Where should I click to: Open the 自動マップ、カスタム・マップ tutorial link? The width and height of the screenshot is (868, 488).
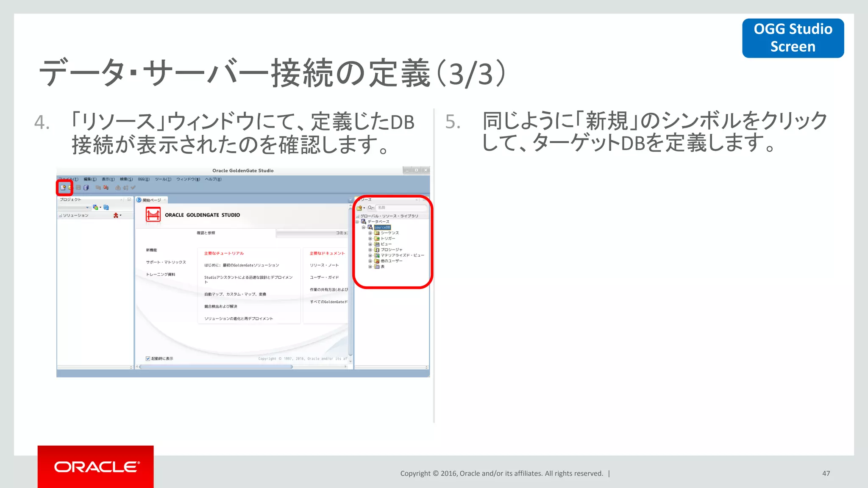(x=235, y=294)
